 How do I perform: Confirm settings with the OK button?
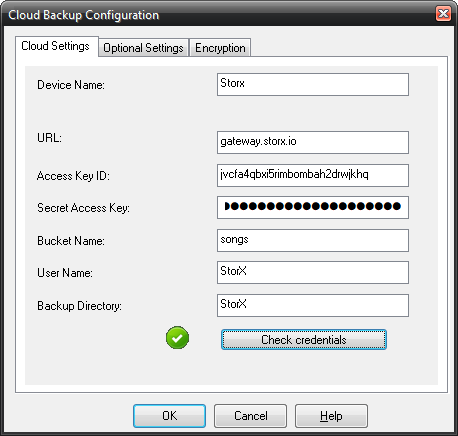(169, 416)
